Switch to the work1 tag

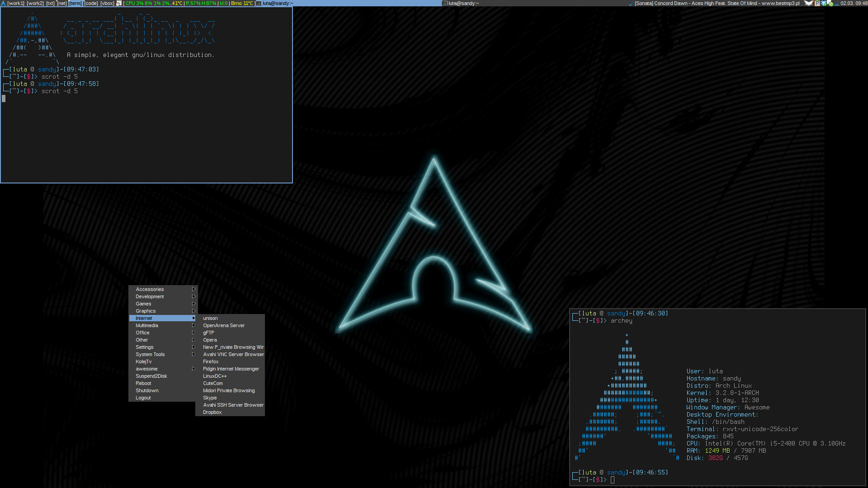point(16,3)
